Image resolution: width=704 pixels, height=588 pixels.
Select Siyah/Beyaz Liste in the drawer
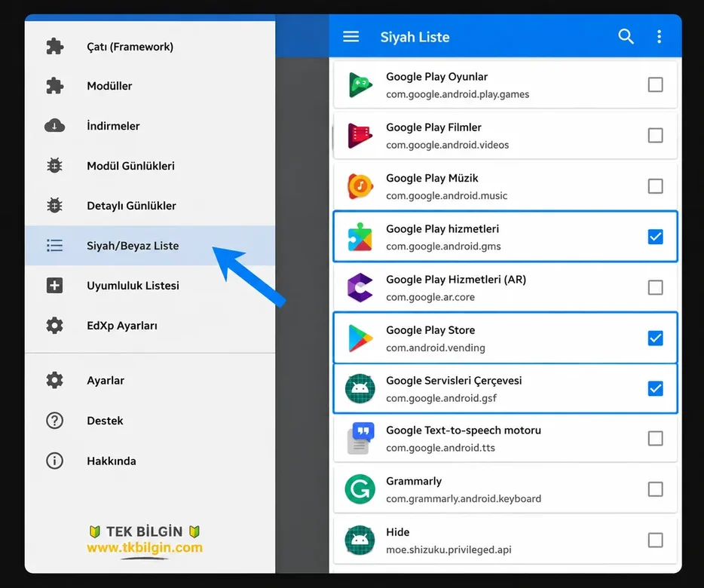pos(150,246)
